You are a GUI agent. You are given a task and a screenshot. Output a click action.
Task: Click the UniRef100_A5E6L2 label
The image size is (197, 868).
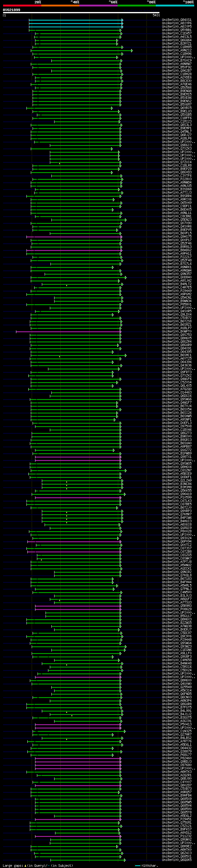point(177,816)
